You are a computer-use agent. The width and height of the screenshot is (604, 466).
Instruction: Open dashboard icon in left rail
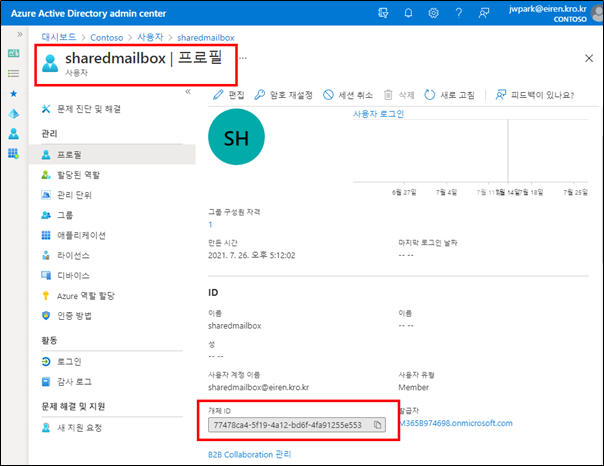(x=13, y=53)
